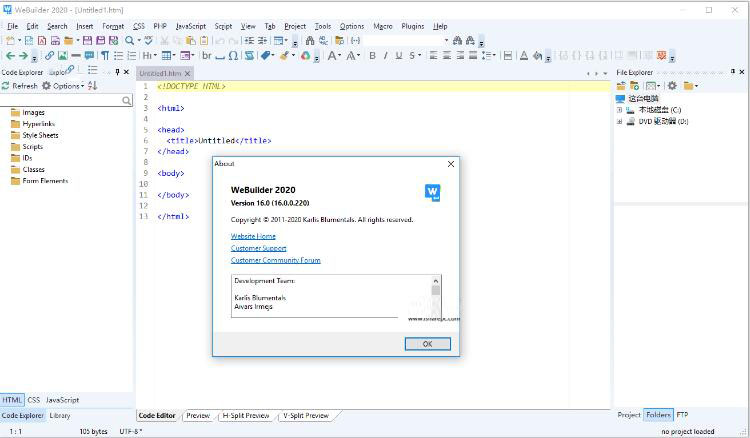Click the Code Explorer sort A-Z icon
This screenshot has height=438, width=750.
click(x=93, y=86)
